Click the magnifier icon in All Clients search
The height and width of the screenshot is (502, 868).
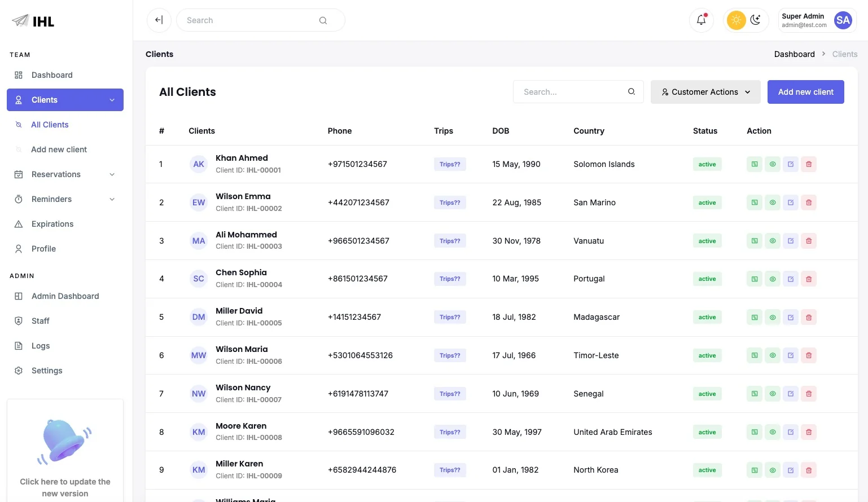point(632,91)
